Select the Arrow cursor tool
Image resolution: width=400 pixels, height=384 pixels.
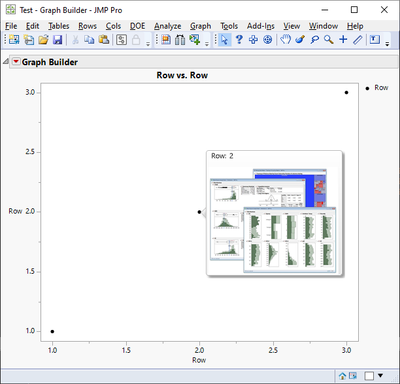coord(224,40)
